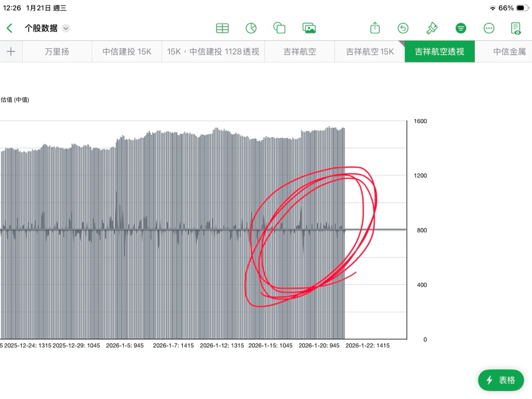
Task: Click the 800 axis value label
Action: (422, 230)
